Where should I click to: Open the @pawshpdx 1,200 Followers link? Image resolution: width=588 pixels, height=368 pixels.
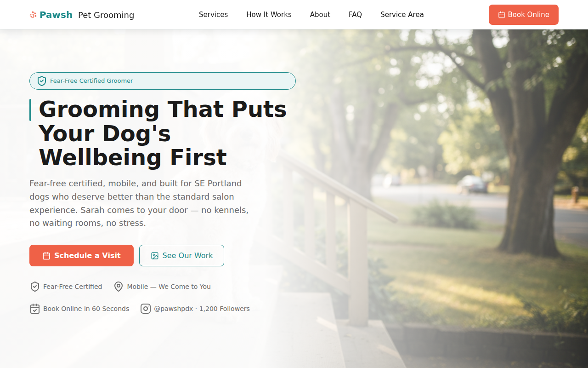click(x=195, y=309)
